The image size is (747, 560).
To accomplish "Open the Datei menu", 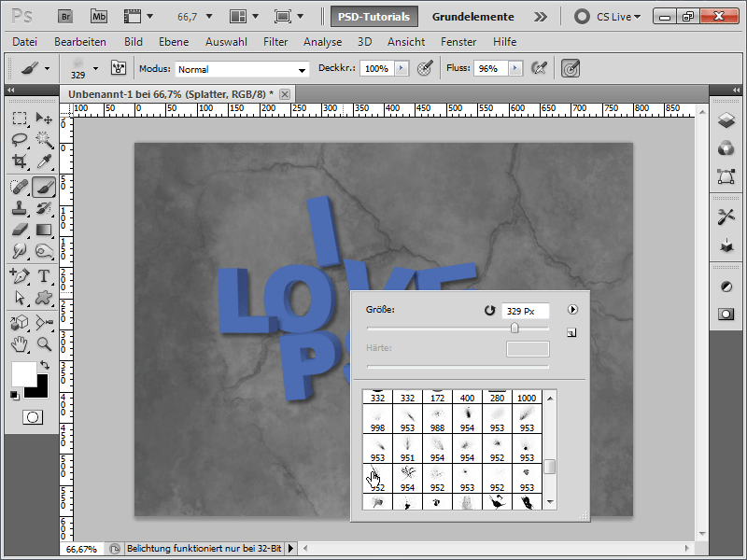I will (25, 42).
